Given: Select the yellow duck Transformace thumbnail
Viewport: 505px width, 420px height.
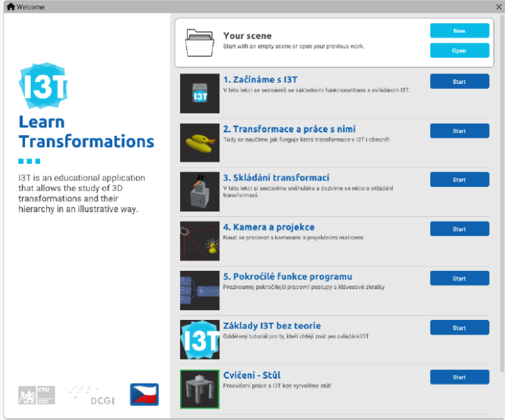Looking at the screenshot, I should pos(200,143).
